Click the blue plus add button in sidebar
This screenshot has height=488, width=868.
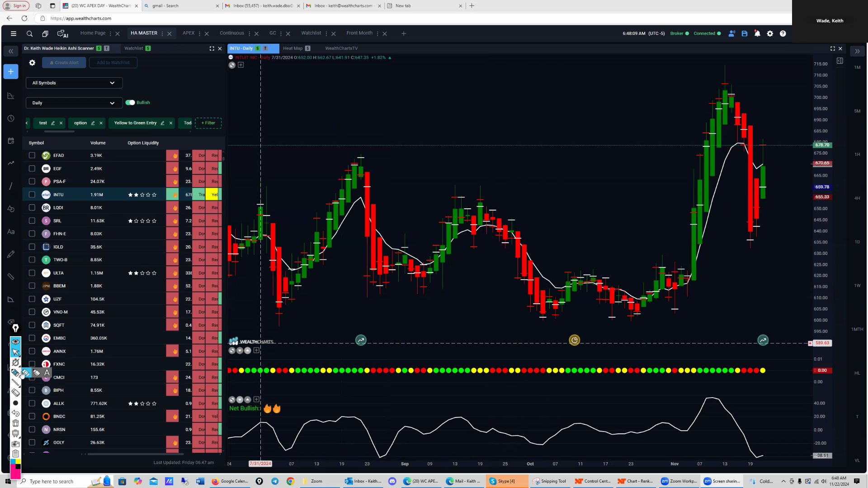(x=11, y=71)
